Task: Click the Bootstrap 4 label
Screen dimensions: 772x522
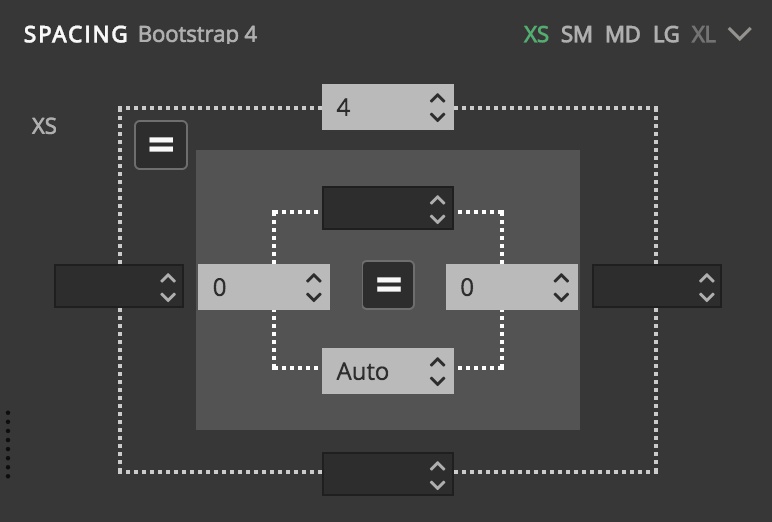Action: pos(197,34)
